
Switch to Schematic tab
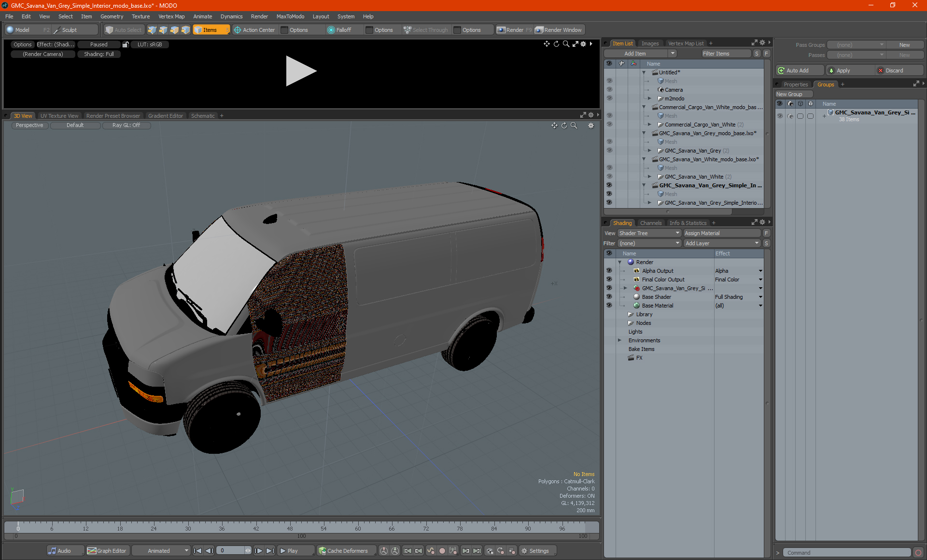point(203,116)
